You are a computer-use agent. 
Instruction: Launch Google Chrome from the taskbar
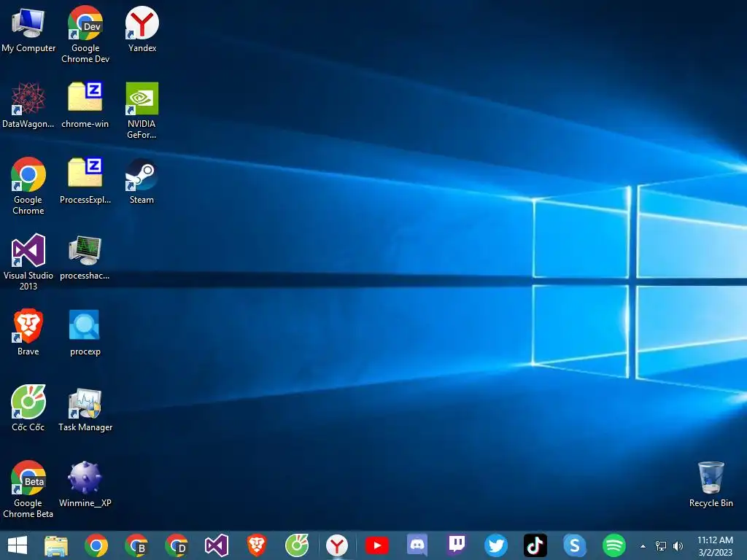[x=96, y=545]
